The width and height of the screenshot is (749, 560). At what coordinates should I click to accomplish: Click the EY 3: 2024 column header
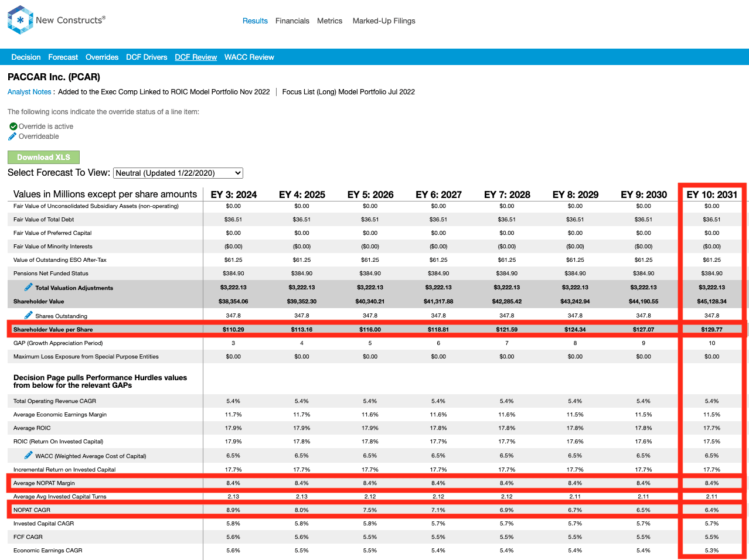[234, 194]
